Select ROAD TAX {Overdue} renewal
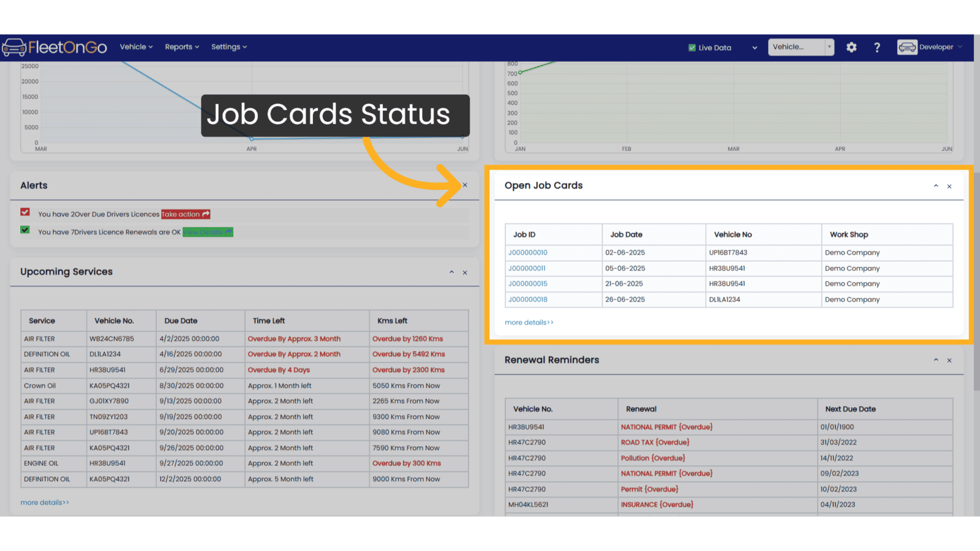 point(655,443)
